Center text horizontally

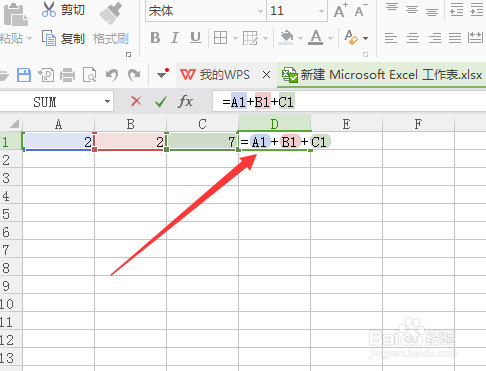click(x=413, y=38)
